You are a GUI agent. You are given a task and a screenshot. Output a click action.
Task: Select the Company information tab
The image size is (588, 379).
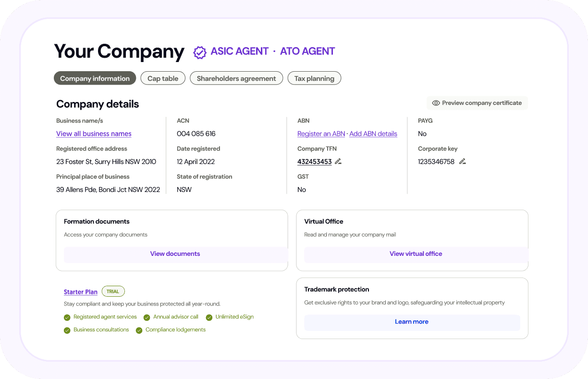[95, 78]
